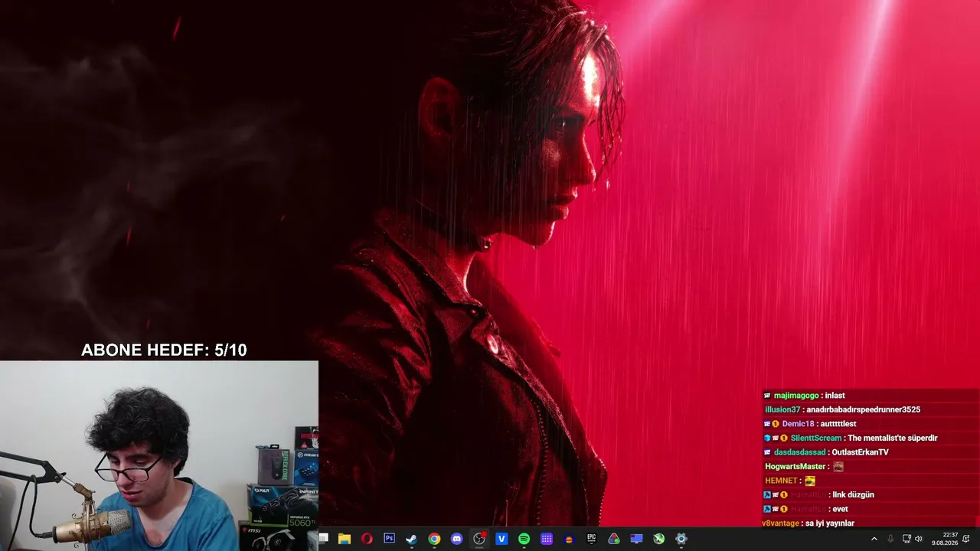Launch the Opera browser taskbar icon
The image size is (980, 551).
tap(367, 539)
